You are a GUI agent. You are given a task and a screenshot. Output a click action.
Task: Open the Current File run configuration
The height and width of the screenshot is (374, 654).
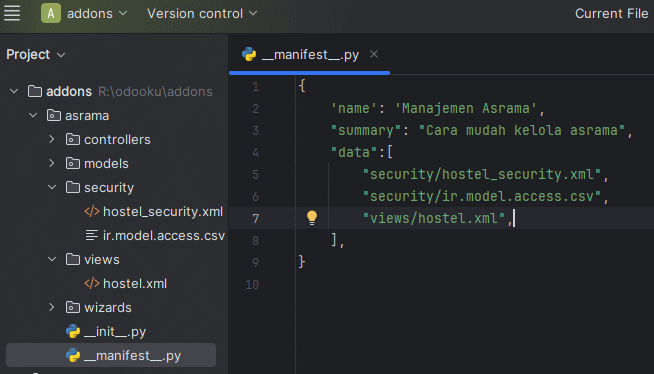611,13
